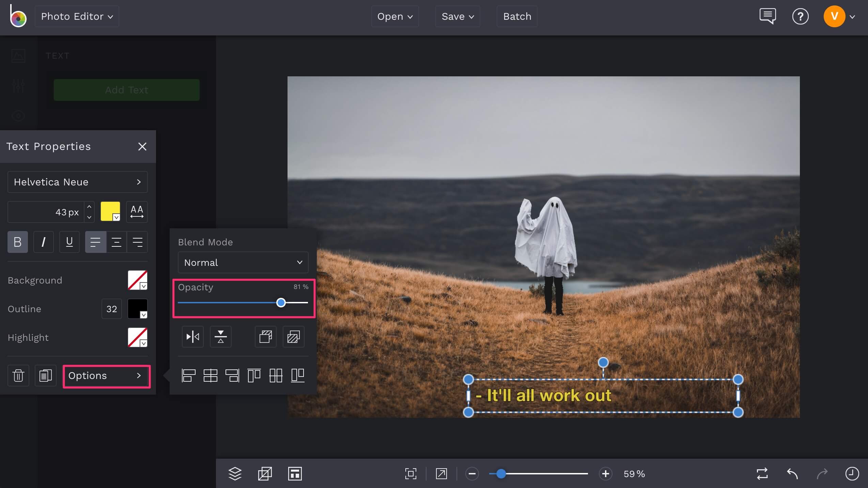Click the delete text trash icon
This screenshot has width=868, height=488.
18,376
